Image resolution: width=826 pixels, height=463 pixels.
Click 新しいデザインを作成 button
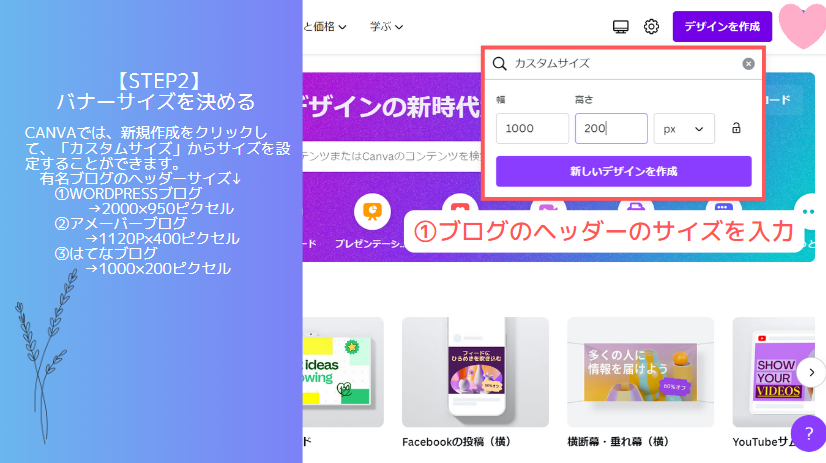pyautogui.click(x=623, y=171)
